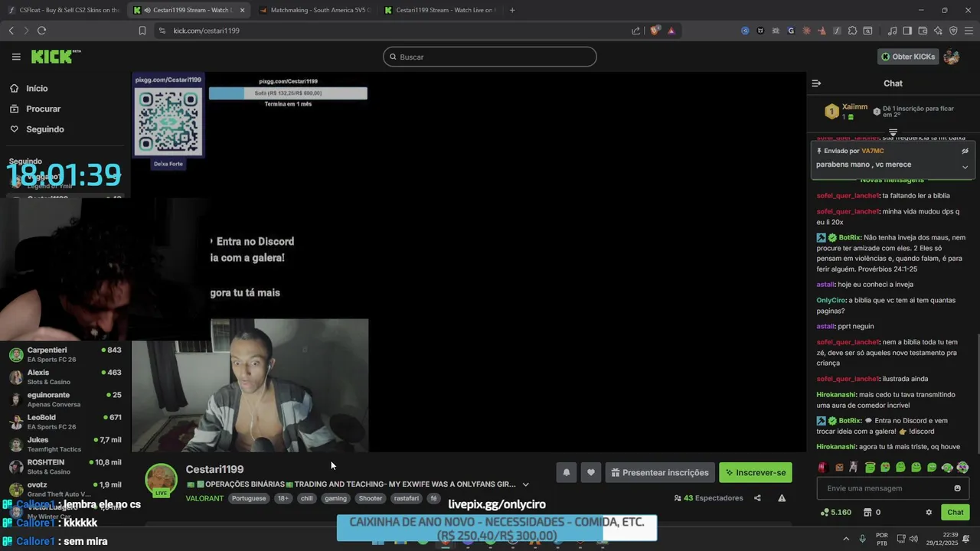Click top gifter Xaiimm
This screenshot has height=551, width=980.
[854, 107]
